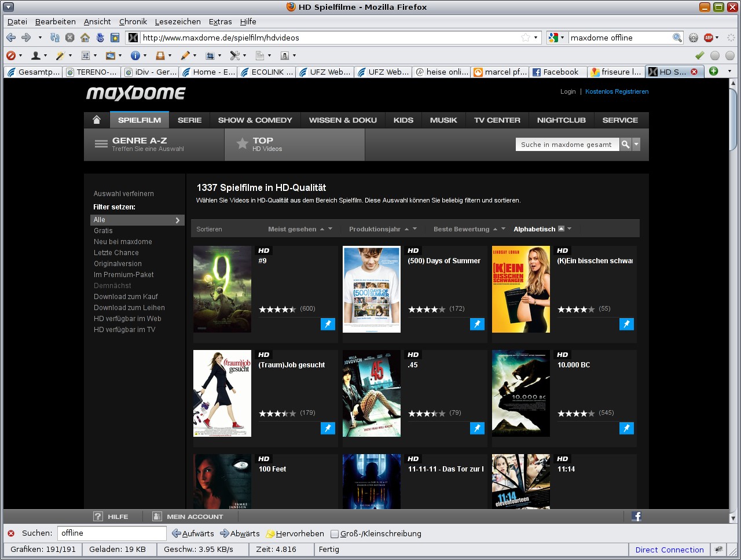This screenshot has height=560, width=741.
Task: Bookmark this page with the star icon
Action: (525, 38)
